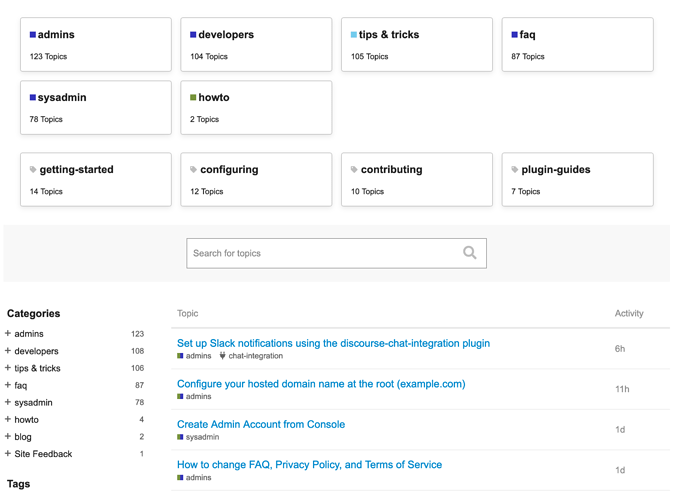Click the admins card color square
Image resolution: width=680 pixels, height=500 pixels.
(33, 35)
